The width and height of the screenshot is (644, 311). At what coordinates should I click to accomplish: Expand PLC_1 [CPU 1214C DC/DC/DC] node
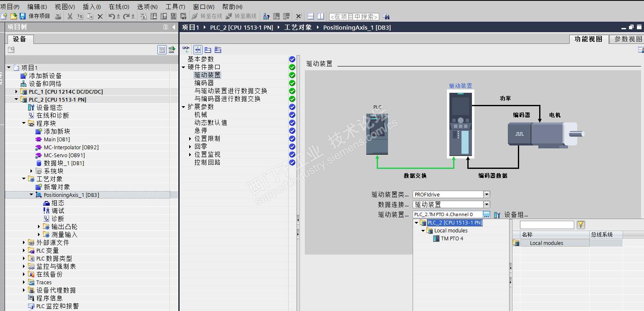pos(16,92)
